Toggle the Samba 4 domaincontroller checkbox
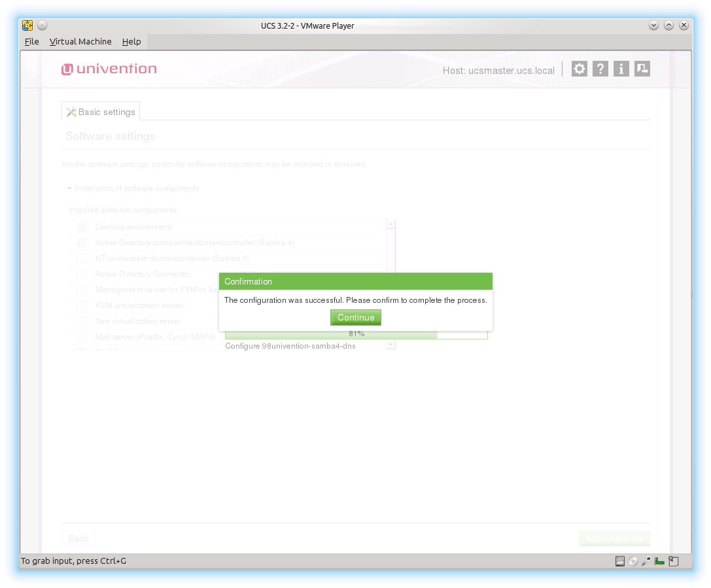711x588 pixels. point(82,243)
